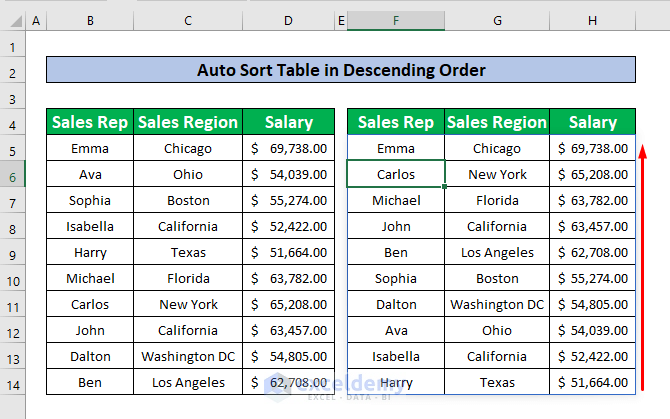Select column B header
Image resolution: width=670 pixels, height=419 pixels.
(90, 21)
